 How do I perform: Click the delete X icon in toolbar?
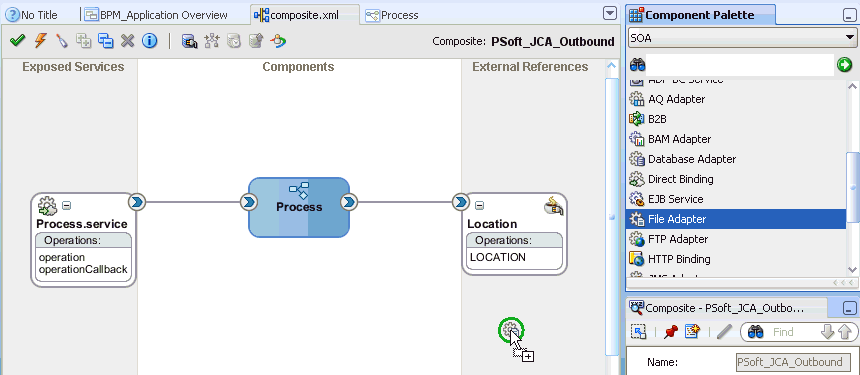[x=128, y=41]
